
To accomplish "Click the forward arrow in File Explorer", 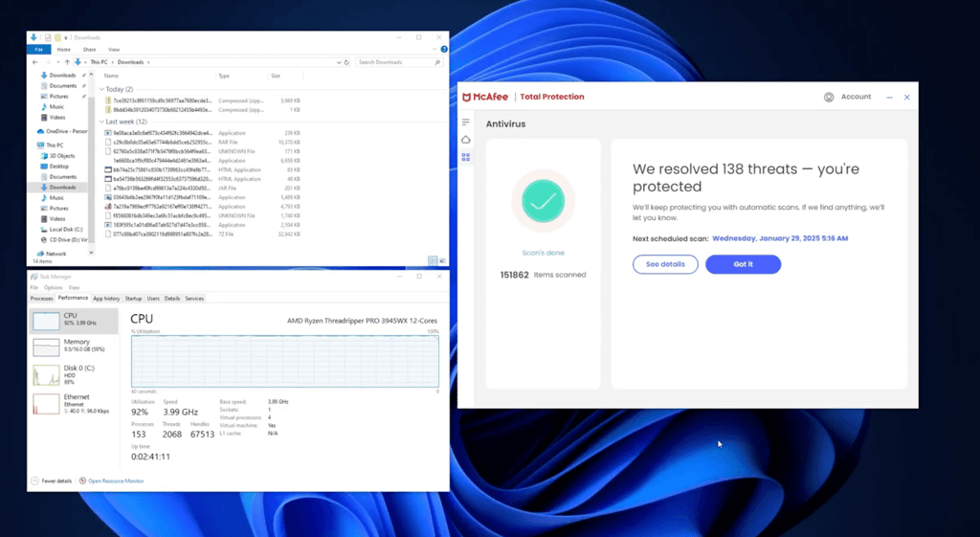I will 48,62.
